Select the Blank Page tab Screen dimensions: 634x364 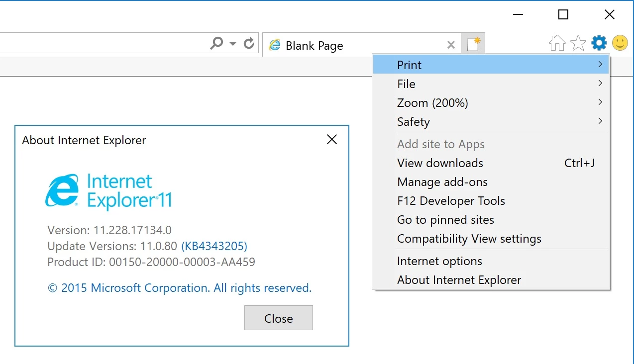pyautogui.click(x=362, y=45)
